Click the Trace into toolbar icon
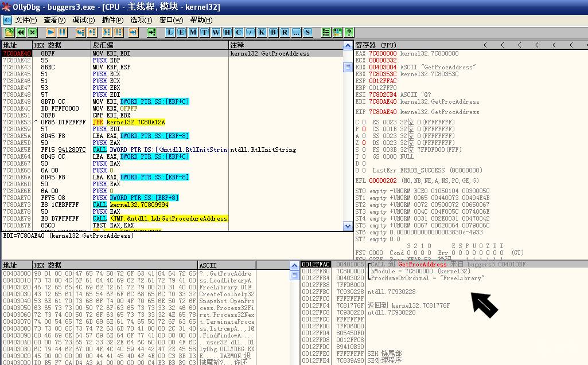The width and height of the screenshot is (588, 365). point(107,32)
